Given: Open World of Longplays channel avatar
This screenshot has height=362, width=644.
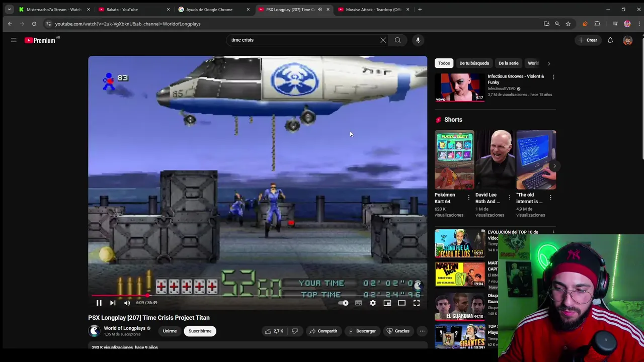Looking at the screenshot, I should point(94,331).
